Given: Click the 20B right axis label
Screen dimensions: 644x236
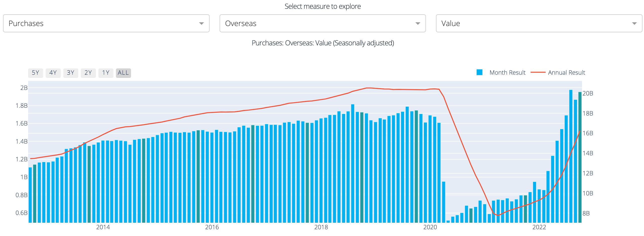Looking at the screenshot, I should pyautogui.click(x=588, y=93).
